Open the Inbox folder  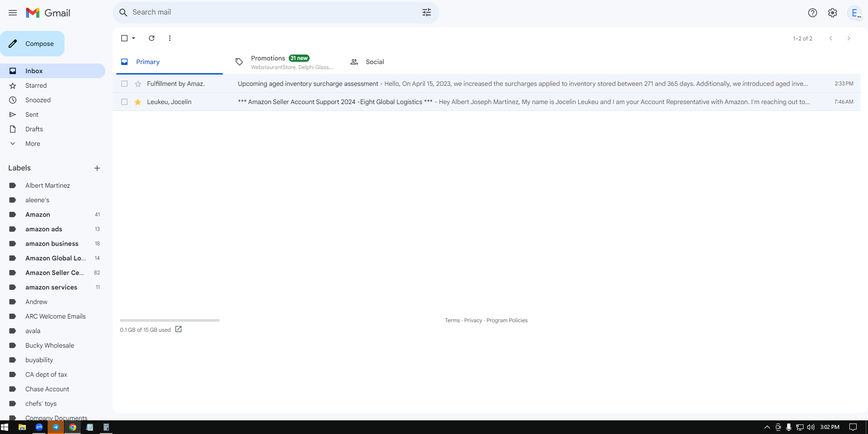coord(53,71)
